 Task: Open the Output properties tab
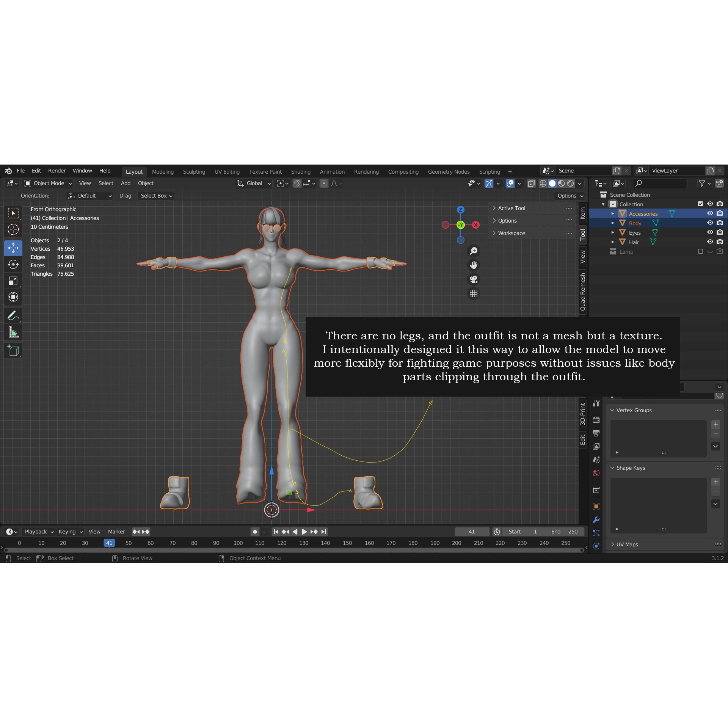(x=596, y=433)
